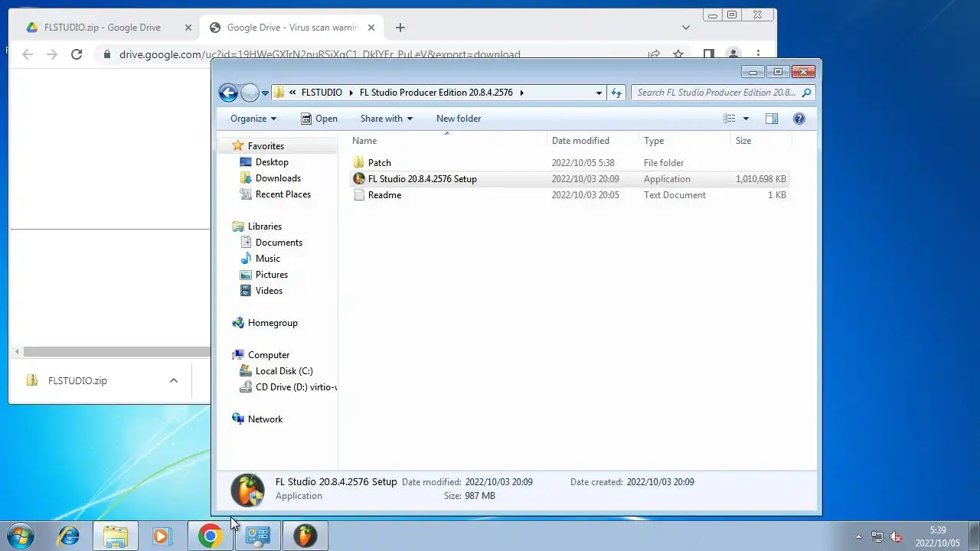Open Windows Media Player taskbar icon
Image resolution: width=980 pixels, height=551 pixels.
tap(162, 536)
